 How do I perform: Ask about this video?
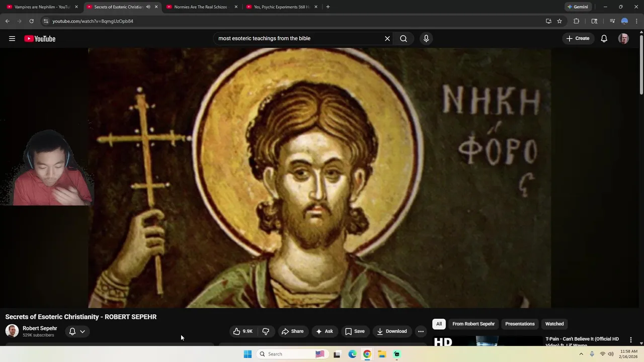324,331
